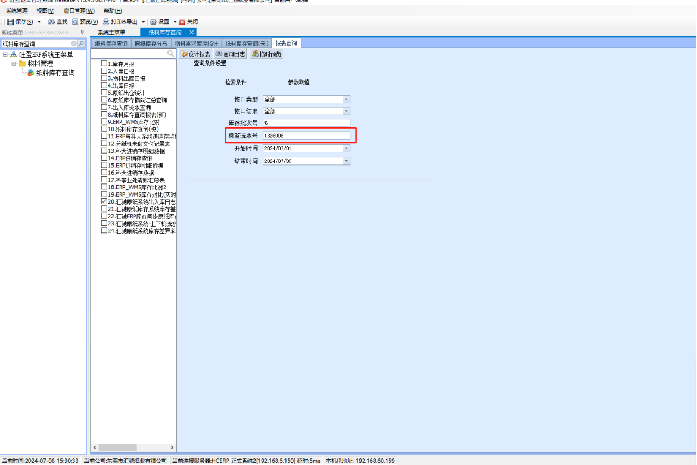This screenshot has width=697, height=465.
Task: Click the horizontal scrollbar thumb under the report list
Action: coord(117,447)
